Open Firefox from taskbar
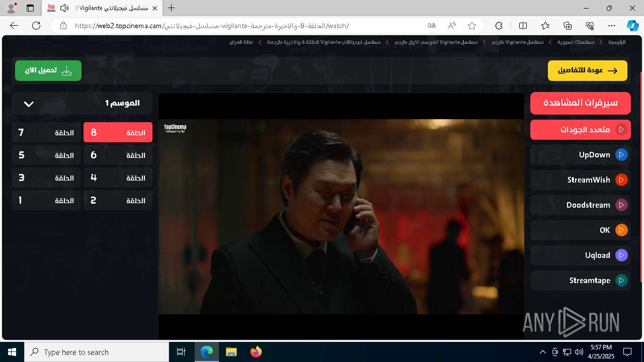 (x=256, y=352)
